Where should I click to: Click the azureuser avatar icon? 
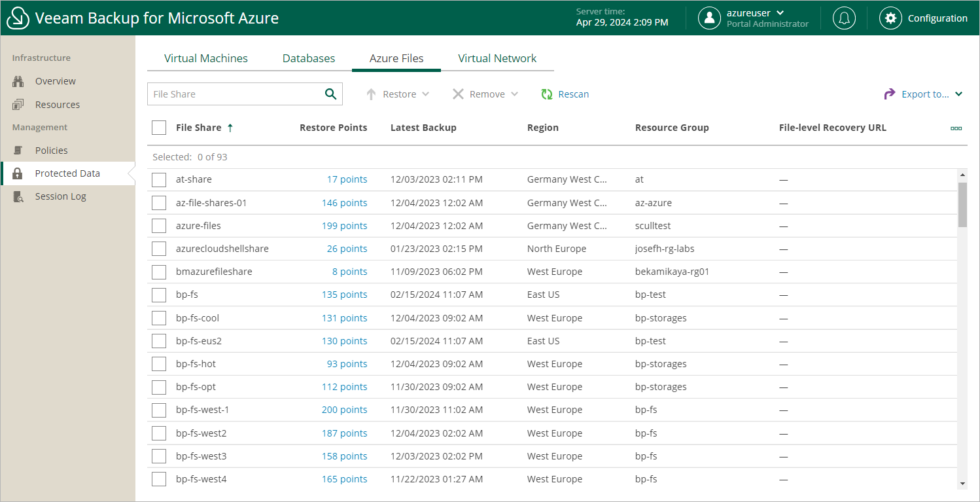point(709,18)
